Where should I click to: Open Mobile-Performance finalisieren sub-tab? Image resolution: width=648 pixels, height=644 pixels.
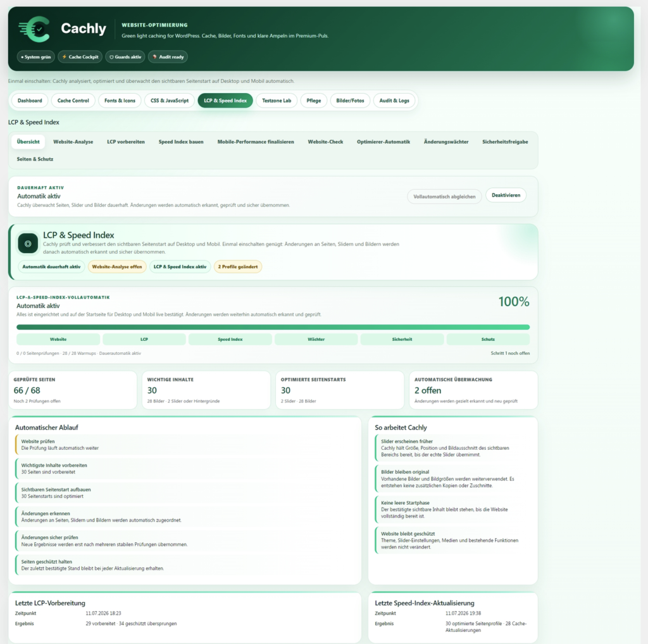256,142
